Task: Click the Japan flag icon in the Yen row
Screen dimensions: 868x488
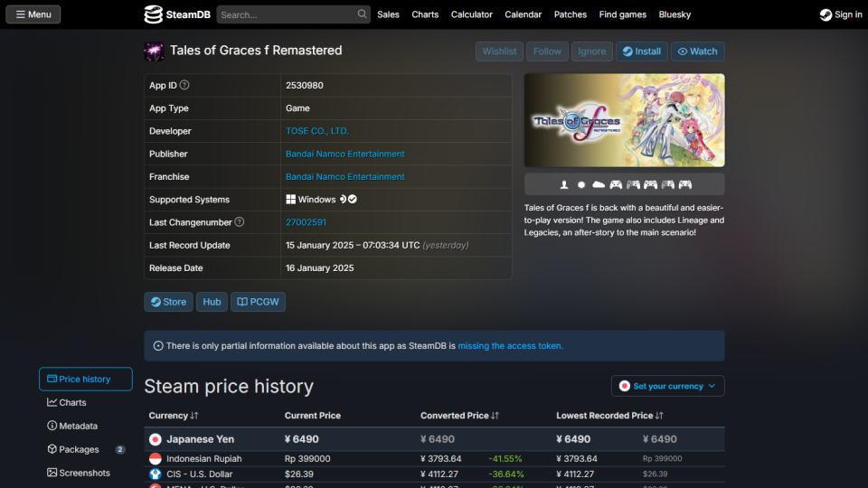Action: (x=155, y=439)
